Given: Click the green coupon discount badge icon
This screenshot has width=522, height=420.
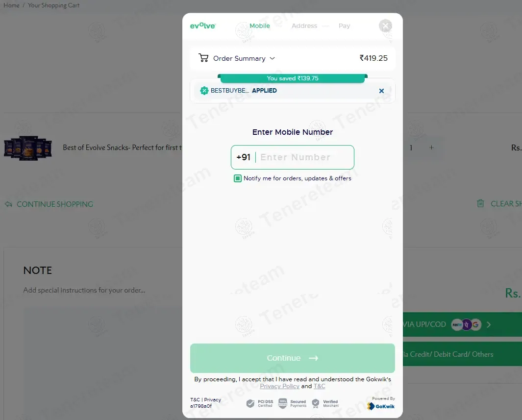Looking at the screenshot, I should click(x=204, y=91).
